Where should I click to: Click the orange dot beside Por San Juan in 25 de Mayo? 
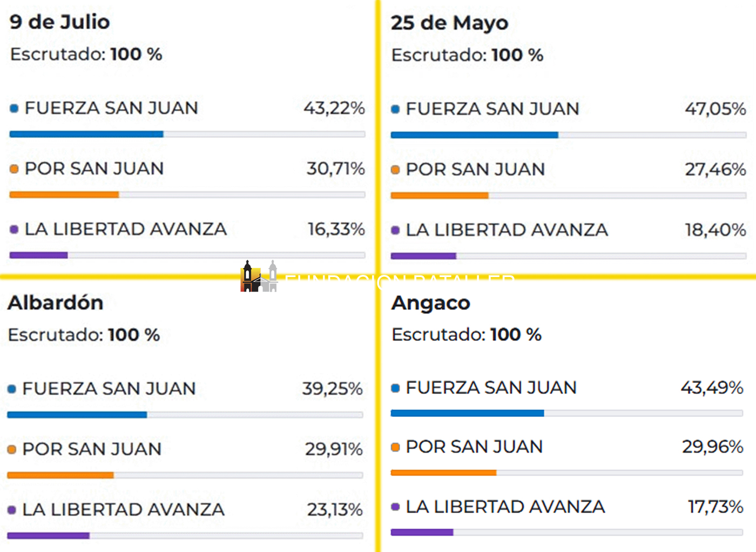395,170
